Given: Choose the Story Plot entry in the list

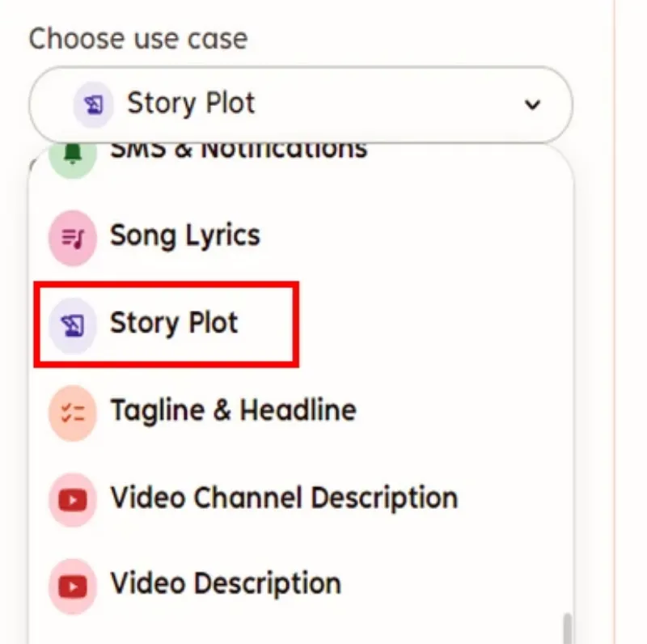Looking at the screenshot, I should [x=301, y=324].
